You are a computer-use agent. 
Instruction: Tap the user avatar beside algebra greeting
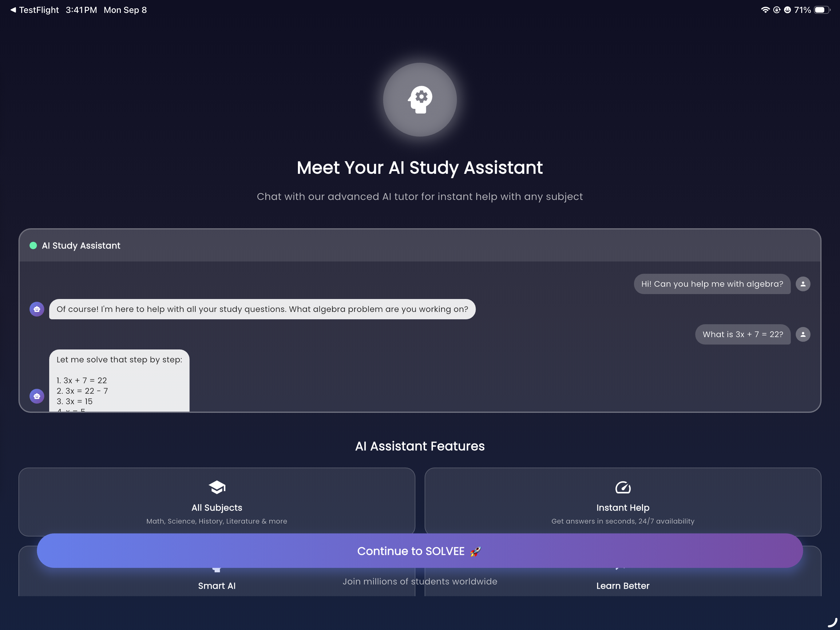coord(803,284)
